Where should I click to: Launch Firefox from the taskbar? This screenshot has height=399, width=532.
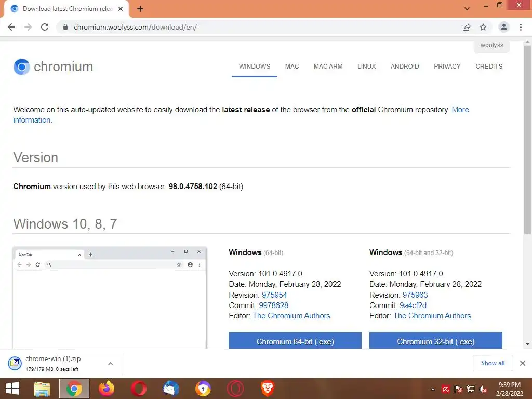[x=107, y=389]
